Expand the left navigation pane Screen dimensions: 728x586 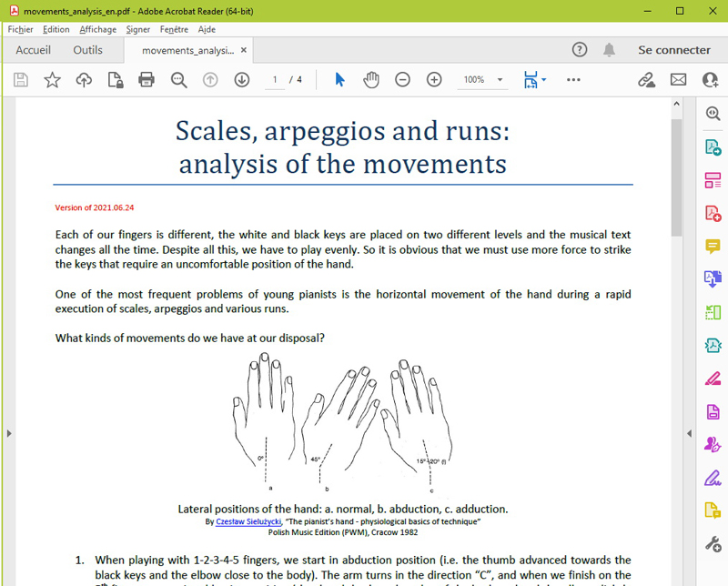[8, 433]
